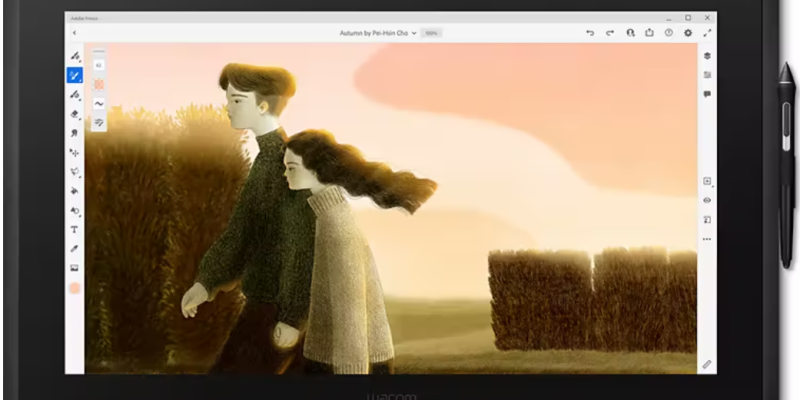Select the Vector Brushes tool

tap(74, 95)
